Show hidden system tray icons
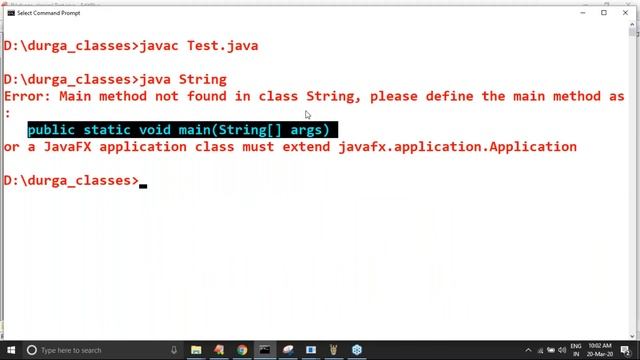This screenshot has width=640, height=360. [x=528, y=350]
